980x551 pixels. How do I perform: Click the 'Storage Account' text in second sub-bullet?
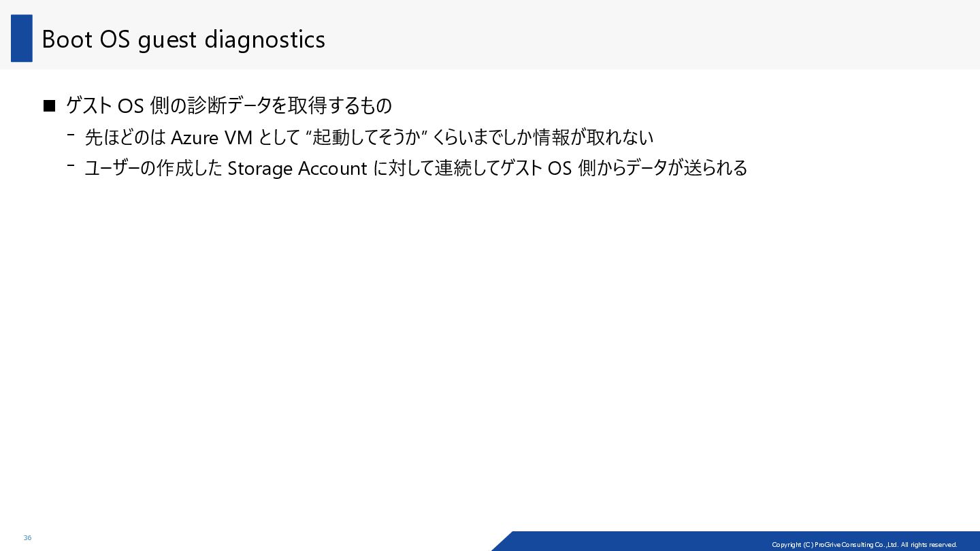pyautogui.click(x=297, y=168)
